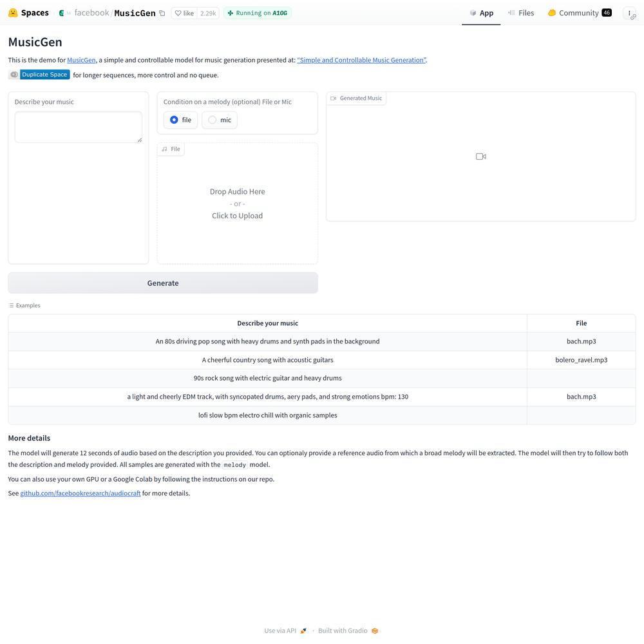Click bach.mp3 in the 80s pop song row

click(x=581, y=341)
